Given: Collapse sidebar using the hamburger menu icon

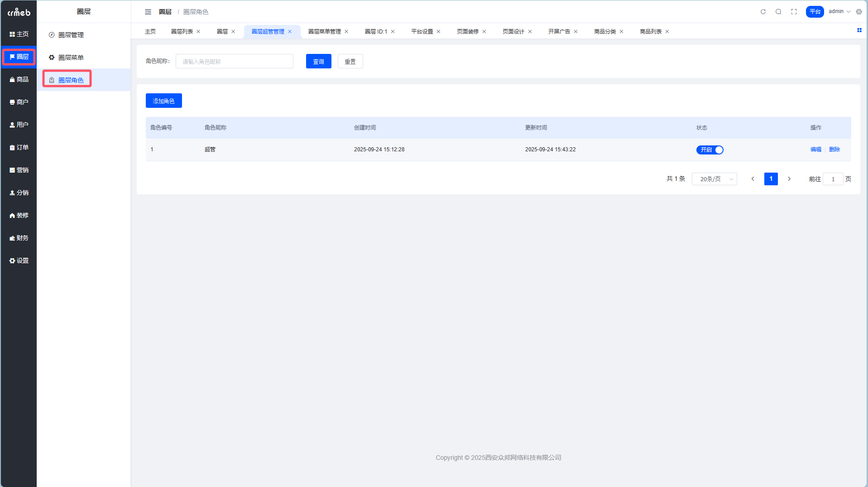Looking at the screenshot, I should [x=148, y=12].
